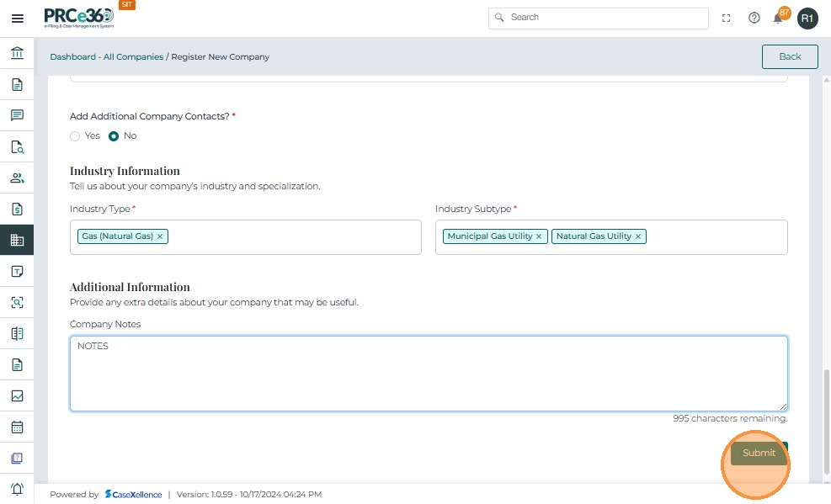Viewport: 831px width, 504px height.
Task: Open notifications bell with 87 badge
Action: [779, 19]
